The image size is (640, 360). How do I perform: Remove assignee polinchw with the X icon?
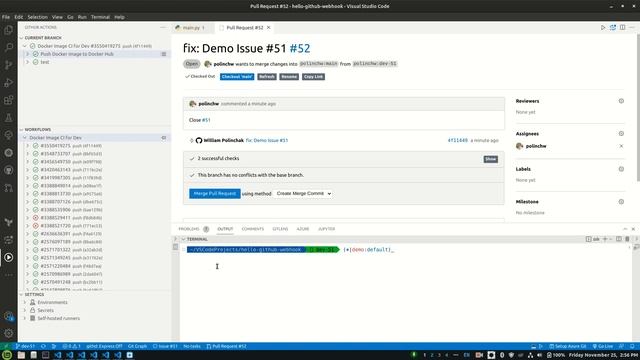[621, 146]
